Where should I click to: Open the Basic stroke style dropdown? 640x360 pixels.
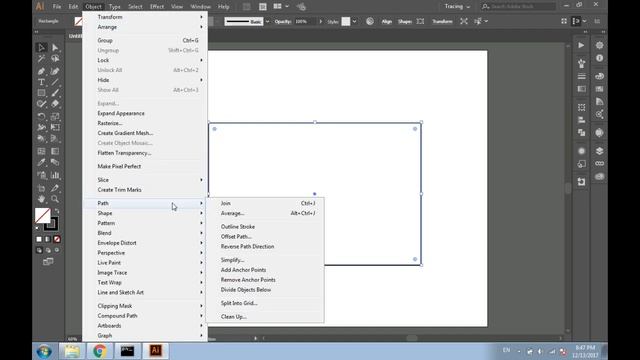coord(267,21)
